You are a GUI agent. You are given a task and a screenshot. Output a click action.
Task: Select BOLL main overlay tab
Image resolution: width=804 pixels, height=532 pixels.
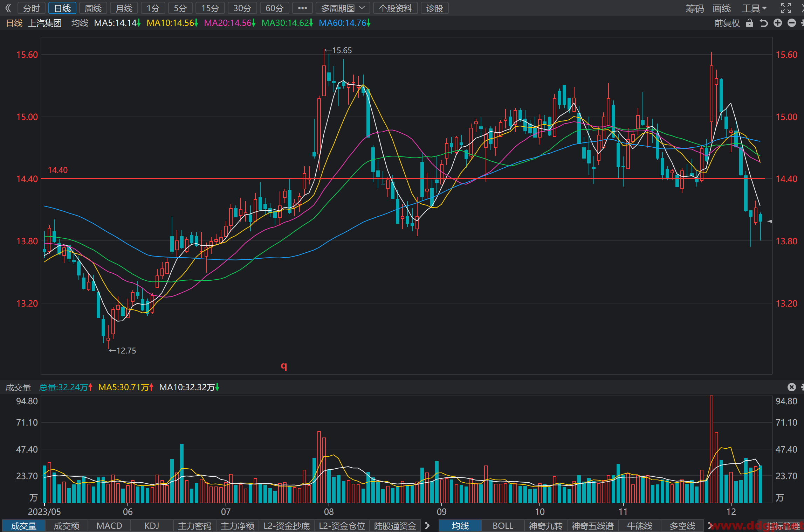pos(503,526)
